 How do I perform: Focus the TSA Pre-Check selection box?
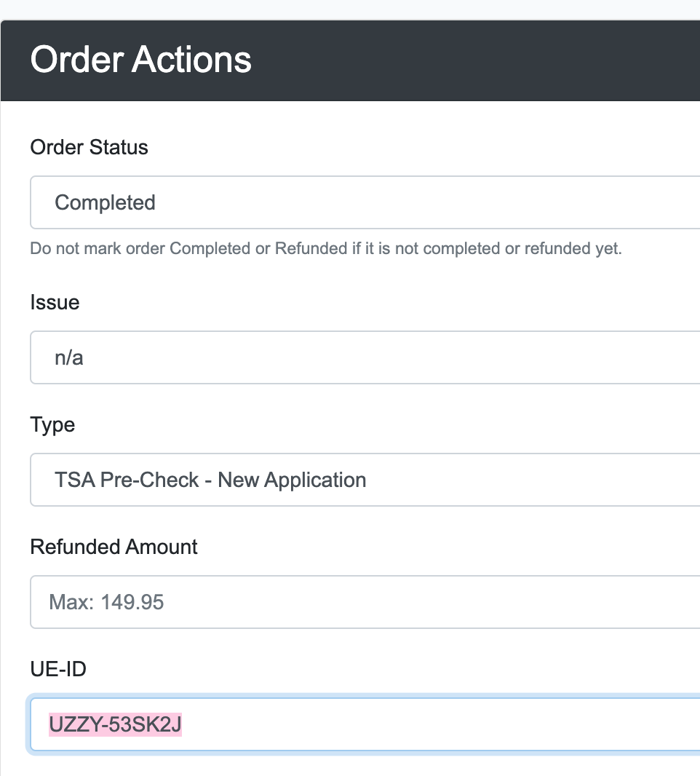click(x=349, y=480)
